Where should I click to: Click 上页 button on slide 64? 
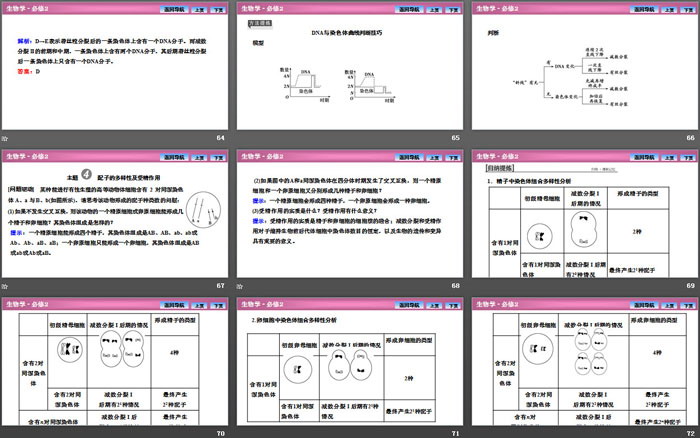tap(199, 9)
